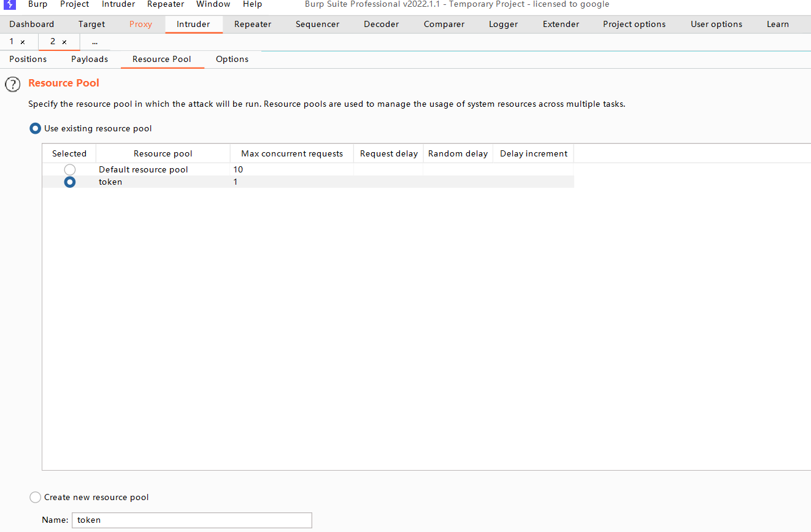Viewport: 811px width, 532px height.
Task: Switch to the Comparer tab
Action: click(444, 24)
